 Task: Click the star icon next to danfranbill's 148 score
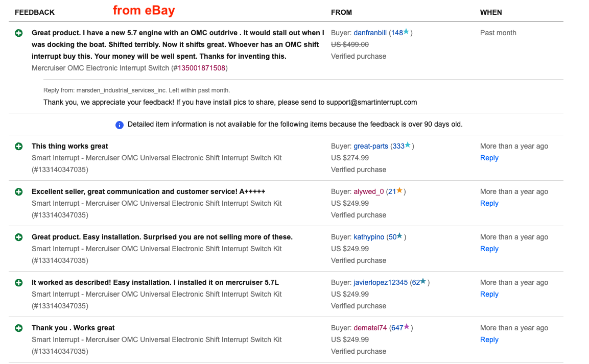tap(406, 32)
